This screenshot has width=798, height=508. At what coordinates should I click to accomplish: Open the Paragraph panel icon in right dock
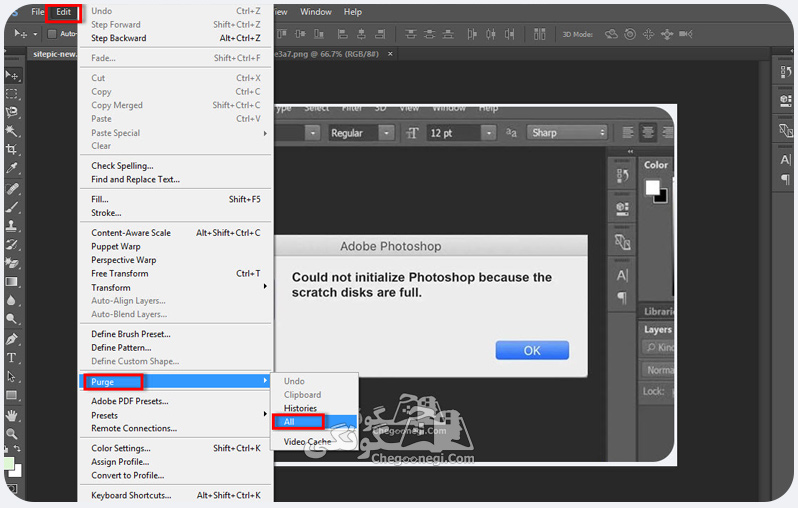click(x=785, y=179)
